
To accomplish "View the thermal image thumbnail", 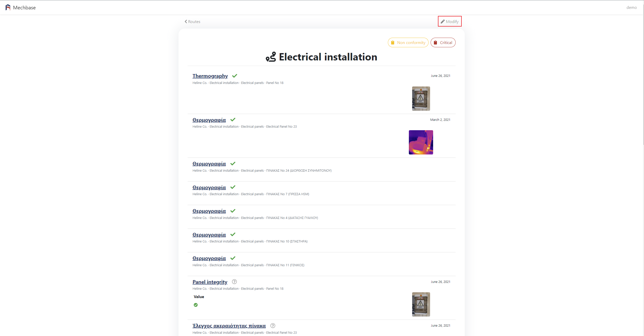I will click(421, 142).
